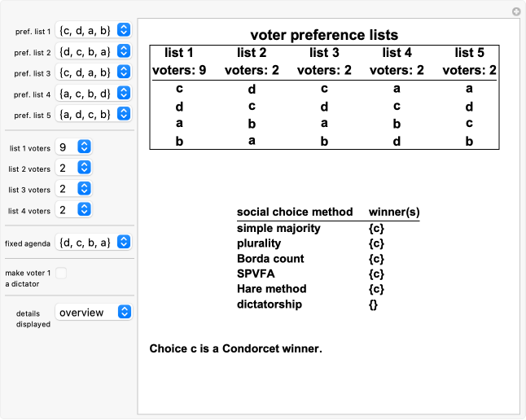The image size is (526, 420).
Task: Click the SPVFA method label
Action: tap(256, 273)
